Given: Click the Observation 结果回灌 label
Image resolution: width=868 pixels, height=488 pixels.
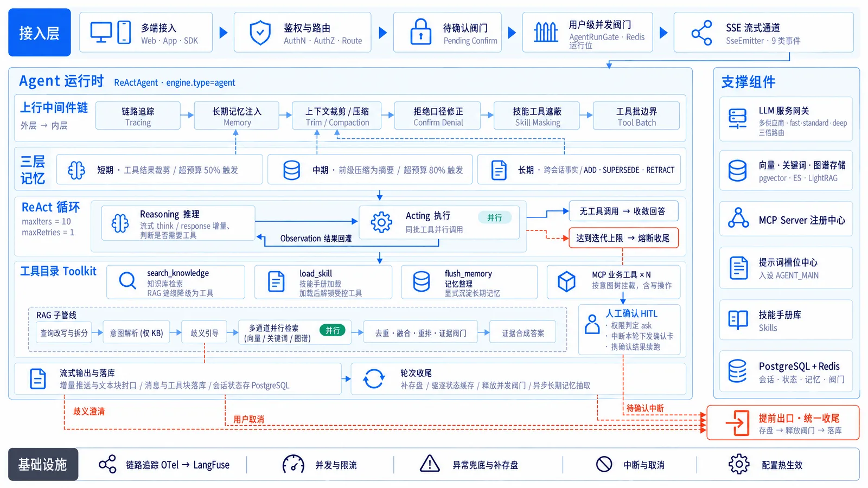Looking at the screenshot, I should pyautogui.click(x=316, y=238).
